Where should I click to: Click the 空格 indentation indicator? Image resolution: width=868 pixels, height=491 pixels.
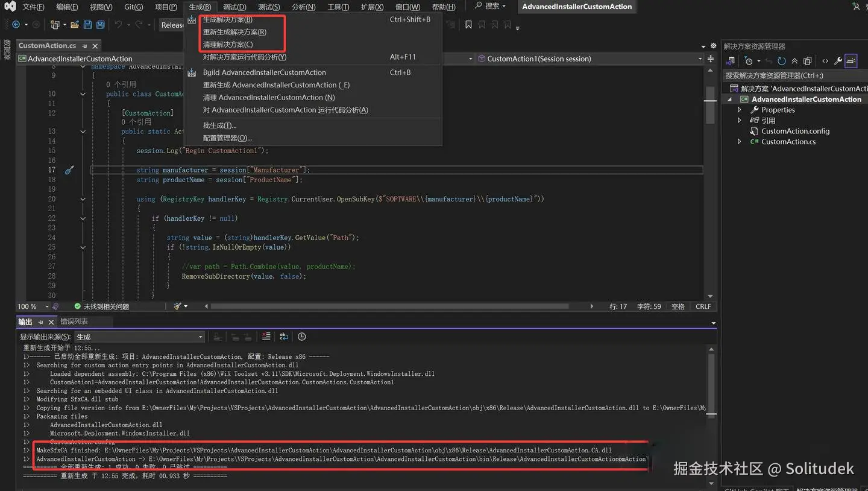678,306
